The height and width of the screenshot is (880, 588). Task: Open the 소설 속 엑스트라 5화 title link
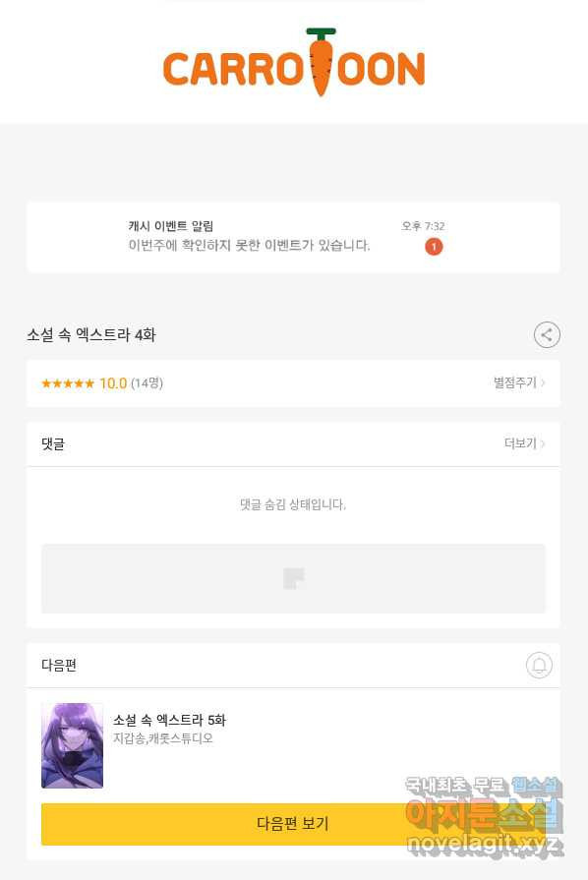(x=169, y=720)
